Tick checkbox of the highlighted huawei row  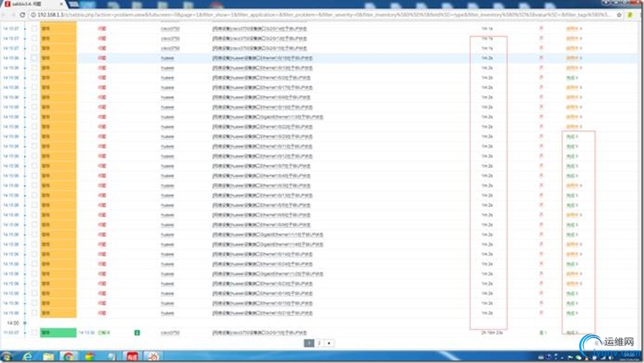35,58
